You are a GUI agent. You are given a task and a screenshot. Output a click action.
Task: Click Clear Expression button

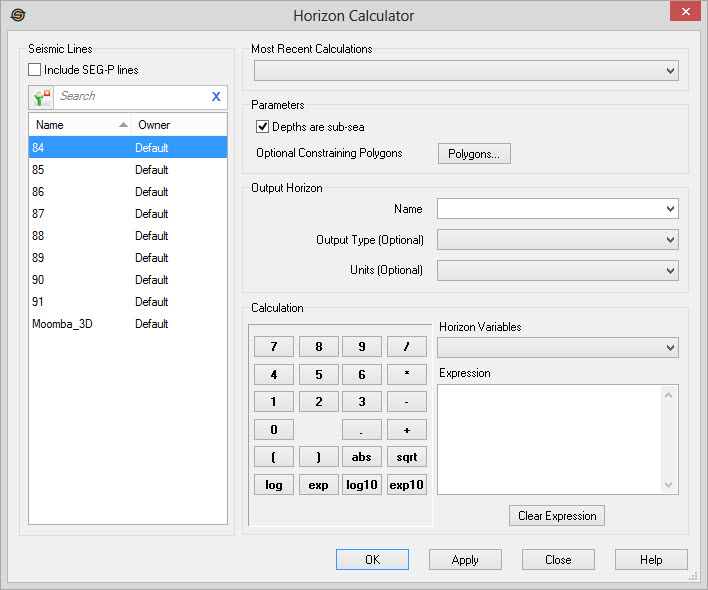pos(557,516)
